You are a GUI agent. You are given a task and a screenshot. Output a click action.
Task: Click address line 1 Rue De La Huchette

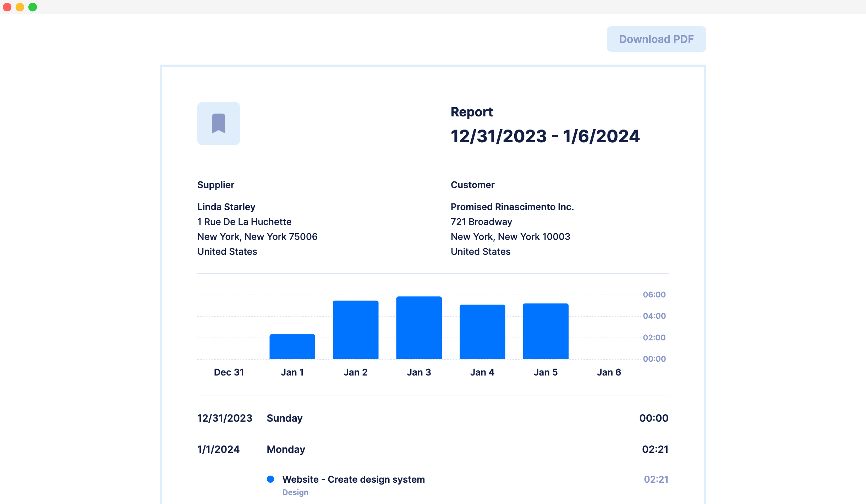click(244, 222)
